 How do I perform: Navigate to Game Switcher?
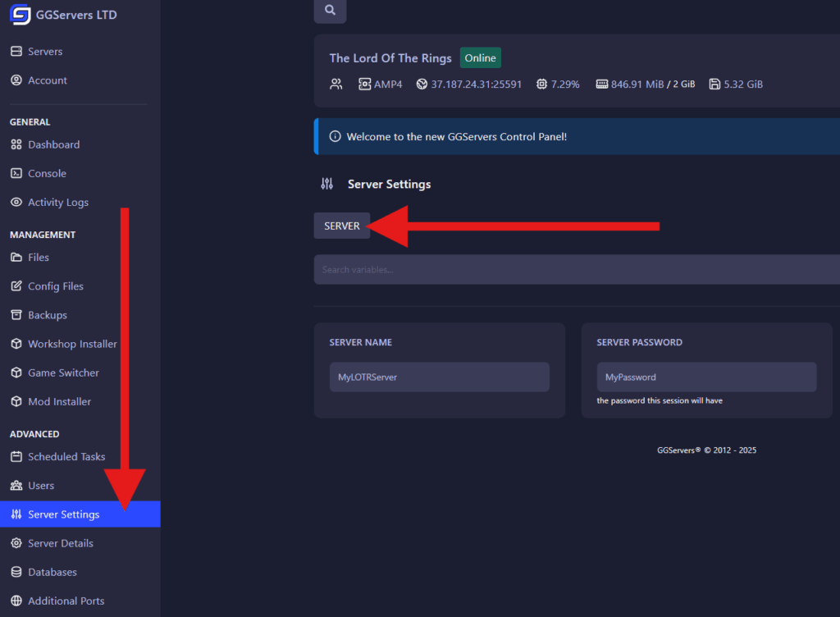click(x=63, y=372)
